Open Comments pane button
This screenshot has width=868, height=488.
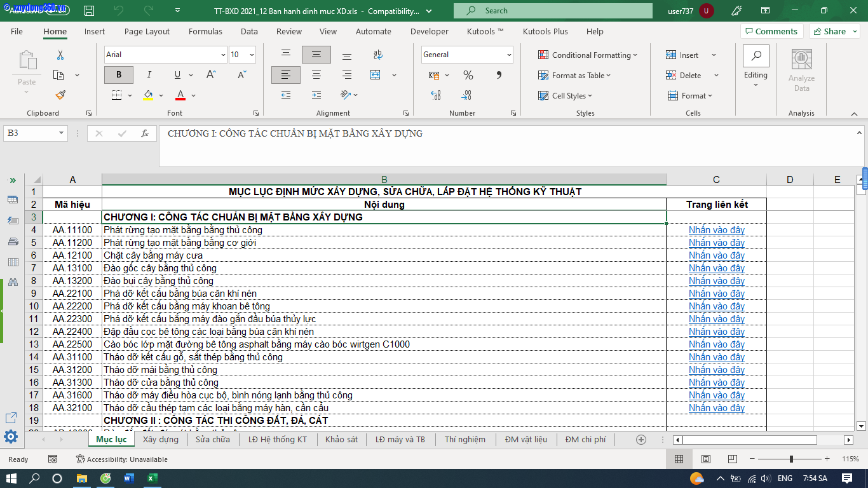click(x=771, y=31)
